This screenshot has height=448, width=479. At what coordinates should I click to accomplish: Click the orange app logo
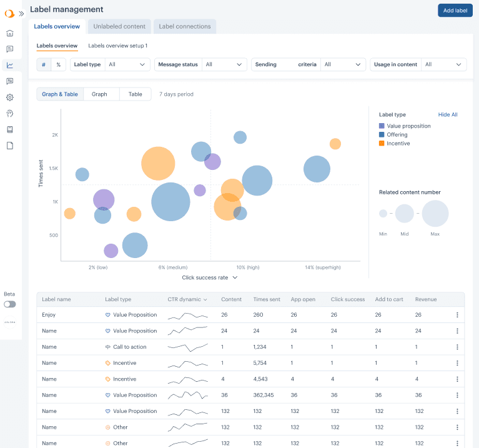9,14
